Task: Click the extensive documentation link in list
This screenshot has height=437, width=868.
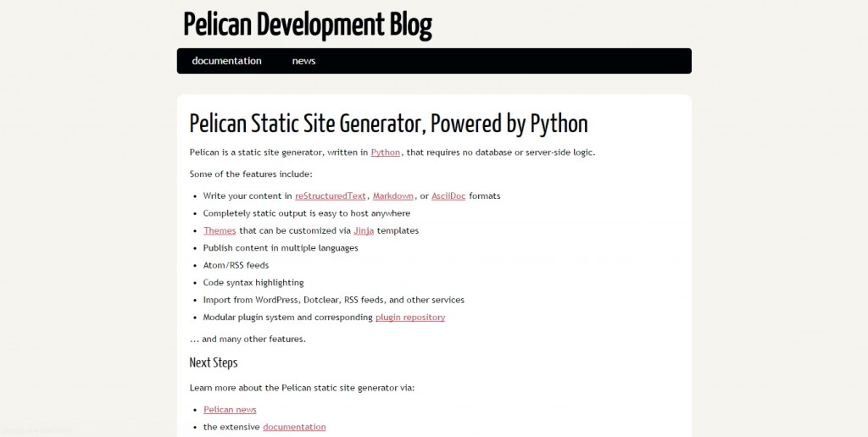Action: point(294,427)
